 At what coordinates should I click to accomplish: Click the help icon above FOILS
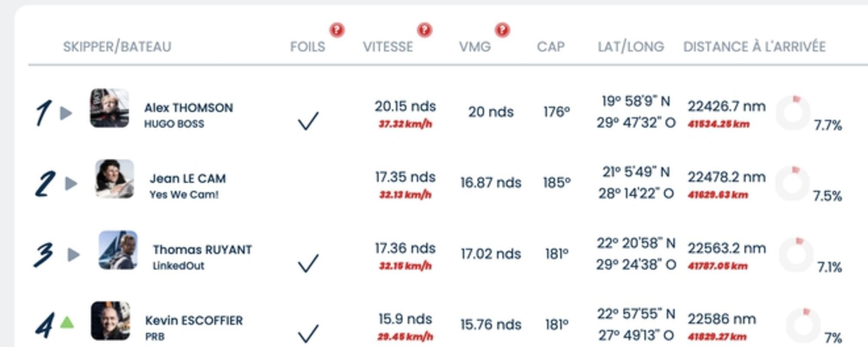(x=337, y=30)
